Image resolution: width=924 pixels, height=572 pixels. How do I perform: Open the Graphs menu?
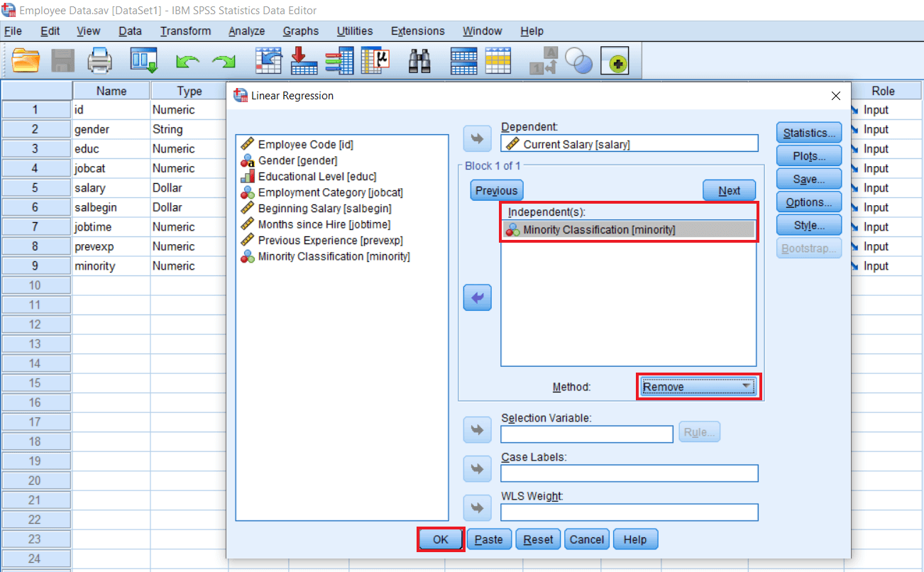[x=301, y=31]
